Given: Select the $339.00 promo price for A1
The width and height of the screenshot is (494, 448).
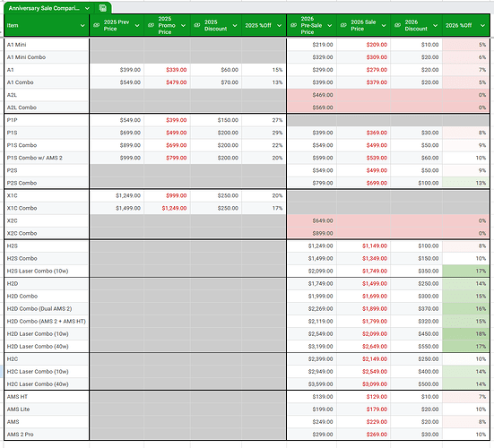Looking at the screenshot, I should (167, 70).
